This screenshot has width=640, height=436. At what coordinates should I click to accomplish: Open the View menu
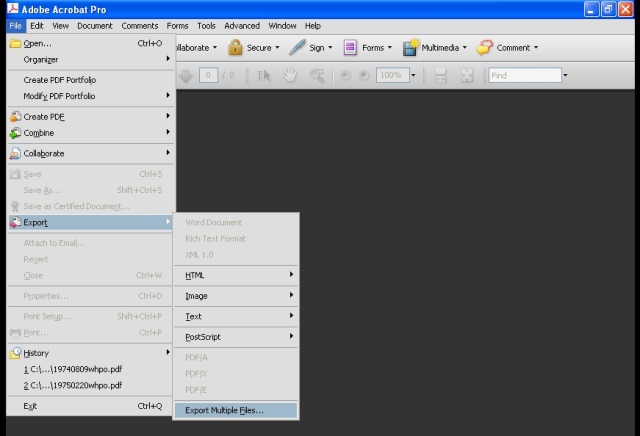[60, 26]
